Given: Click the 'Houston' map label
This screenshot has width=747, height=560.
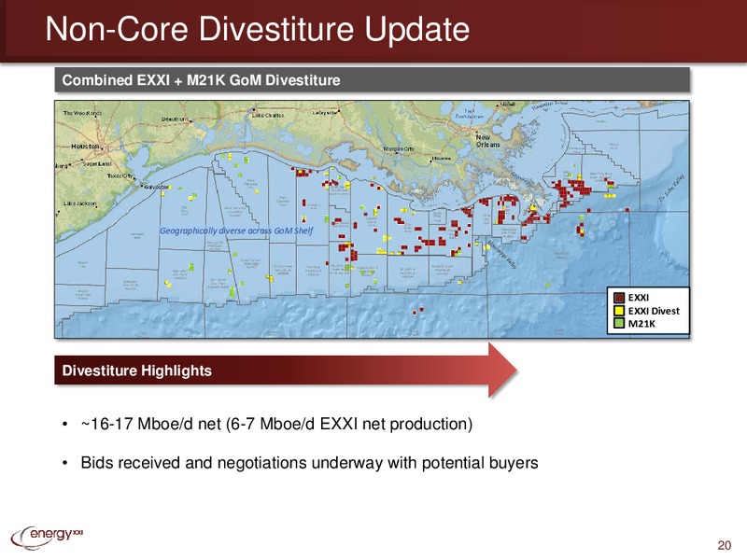Looking at the screenshot, I should coord(85,147).
